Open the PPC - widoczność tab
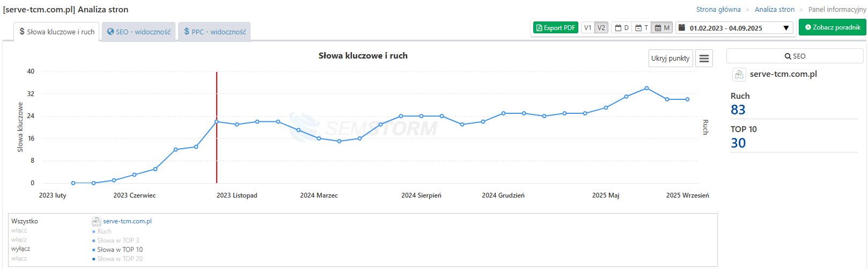This screenshot has width=868, height=269. point(215,32)
